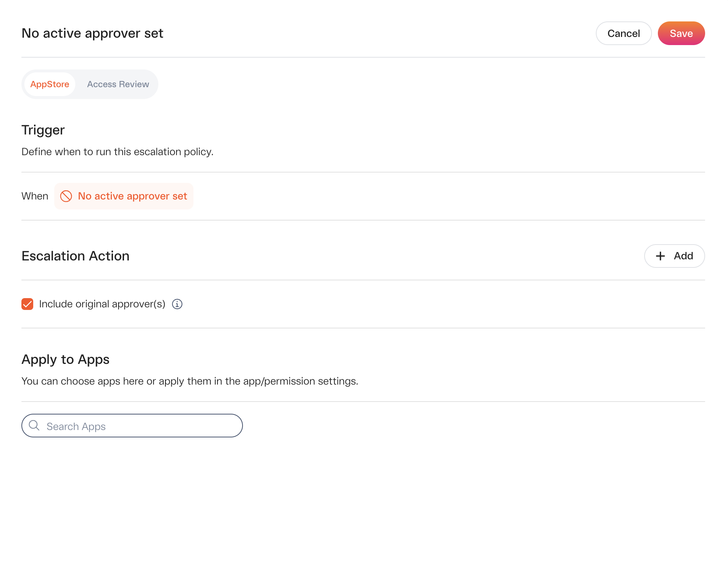
Task: Click the prohibited-circle icon in the trigger chip
Action: [x=66, y=196]
